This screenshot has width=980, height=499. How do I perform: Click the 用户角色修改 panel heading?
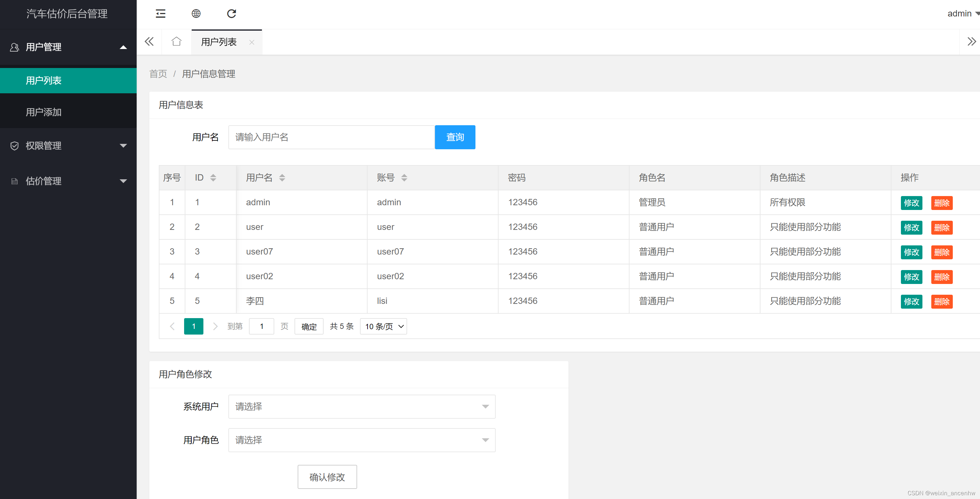pyautogui.click(x=185, y=374)
